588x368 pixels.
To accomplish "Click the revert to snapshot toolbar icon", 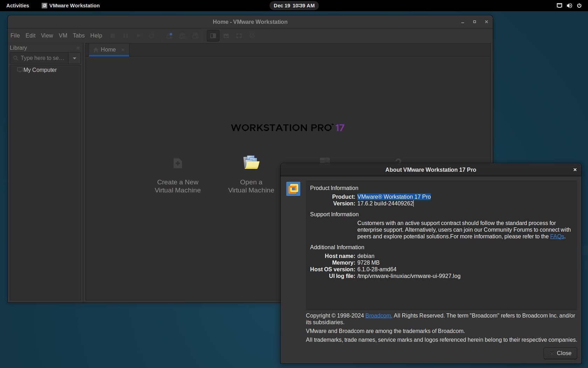I will [x=182, y=36].
